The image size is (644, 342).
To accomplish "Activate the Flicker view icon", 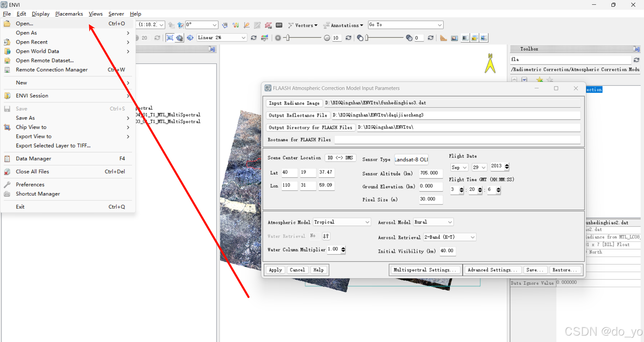I will 474,38.
